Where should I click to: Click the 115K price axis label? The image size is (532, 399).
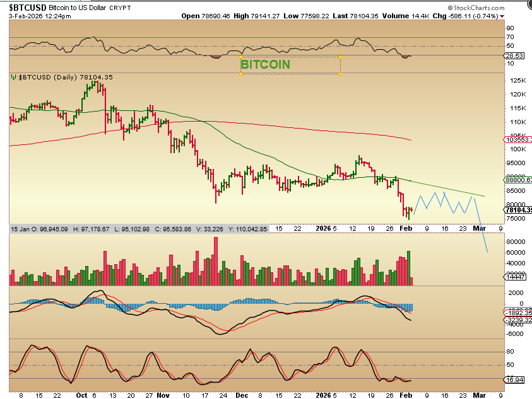coord(517,108)
